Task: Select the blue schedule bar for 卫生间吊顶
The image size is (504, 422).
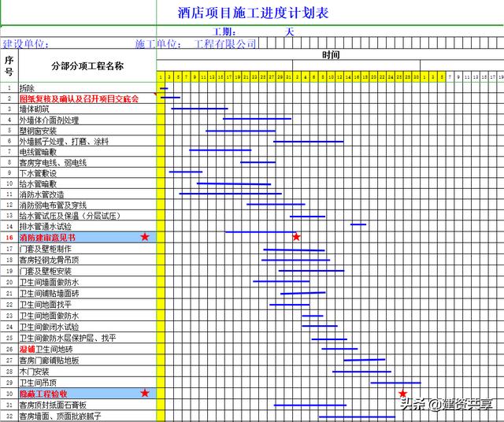Action: (395, 383)
